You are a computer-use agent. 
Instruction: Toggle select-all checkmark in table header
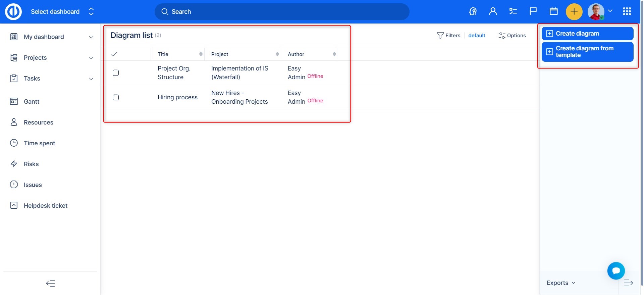(x=114, y=54)
